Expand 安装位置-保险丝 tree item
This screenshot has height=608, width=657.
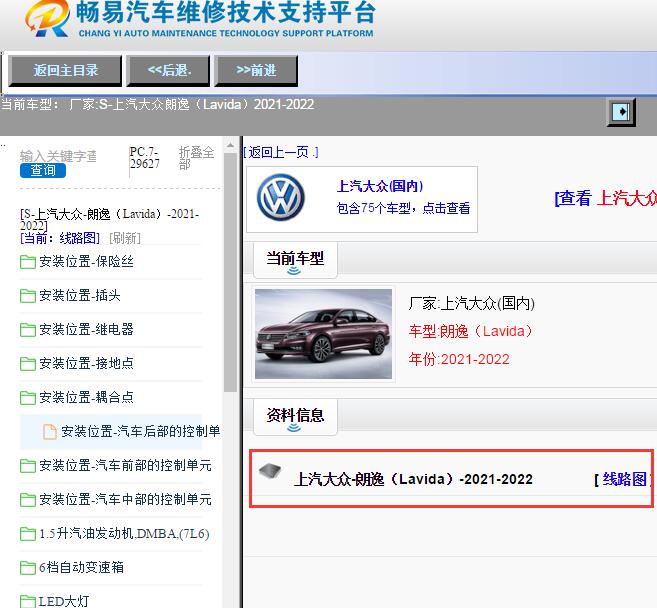[86, 261]
